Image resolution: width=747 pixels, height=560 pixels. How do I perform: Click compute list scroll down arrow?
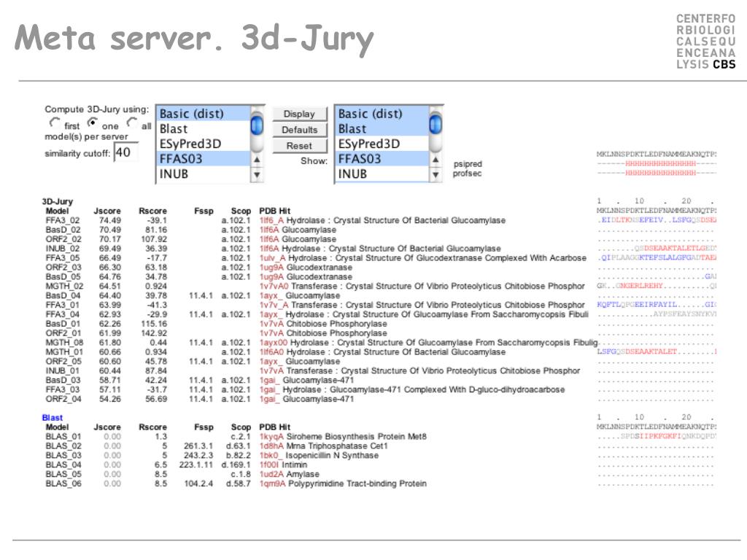pyautogui.click(x=257, y=175)
